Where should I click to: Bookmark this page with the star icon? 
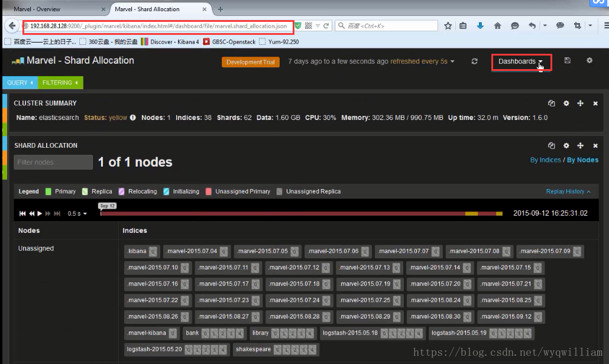point(448,26)
